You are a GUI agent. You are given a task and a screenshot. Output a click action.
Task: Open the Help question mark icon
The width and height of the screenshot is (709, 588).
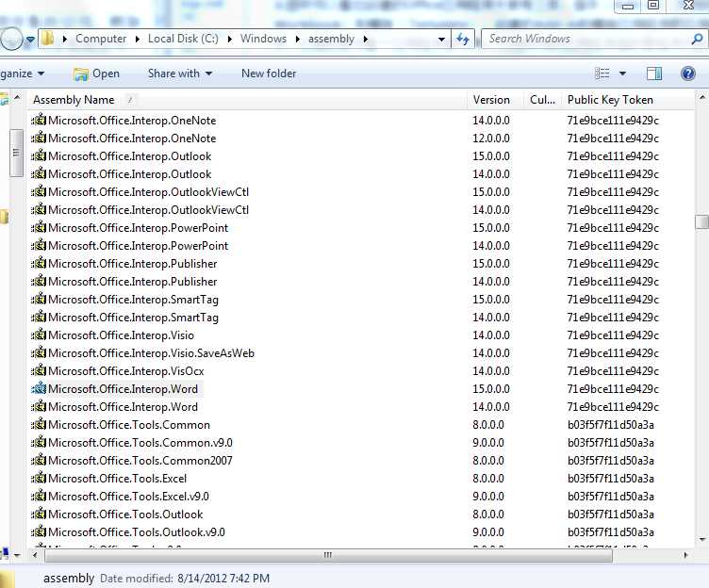point(687,73)
